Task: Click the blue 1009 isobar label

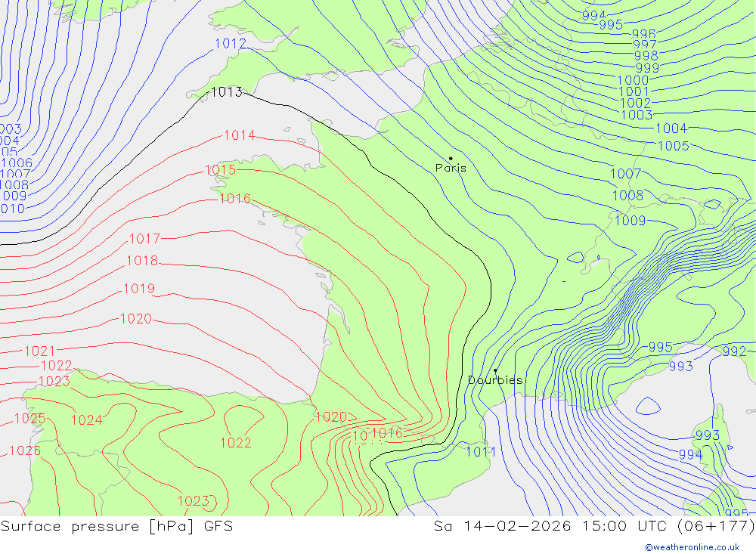Action: (631, 221)
